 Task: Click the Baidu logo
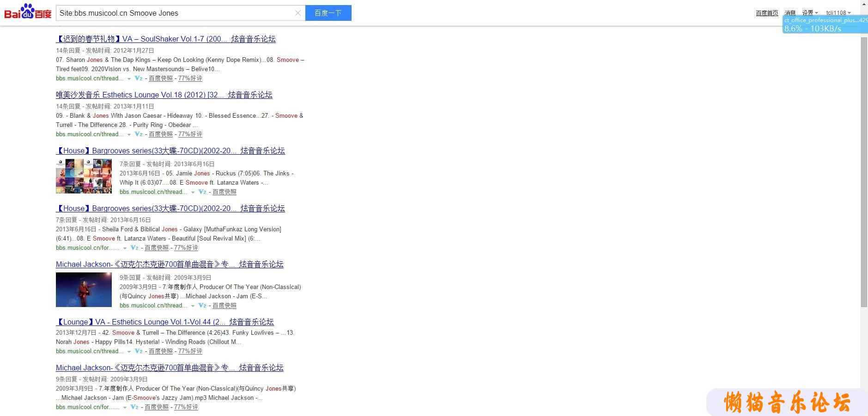pos(28,12)
